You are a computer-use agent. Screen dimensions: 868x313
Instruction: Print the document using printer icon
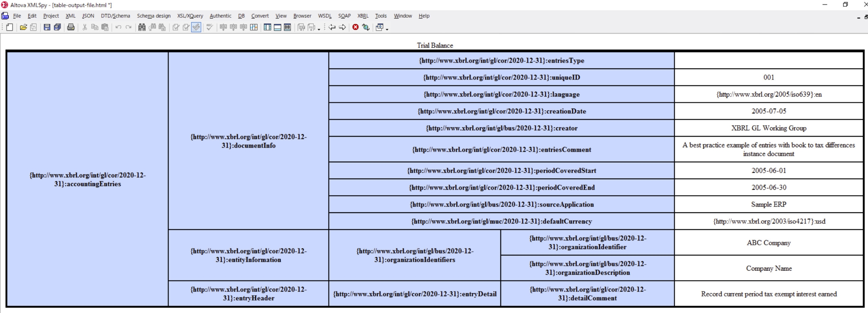[71, 27]
